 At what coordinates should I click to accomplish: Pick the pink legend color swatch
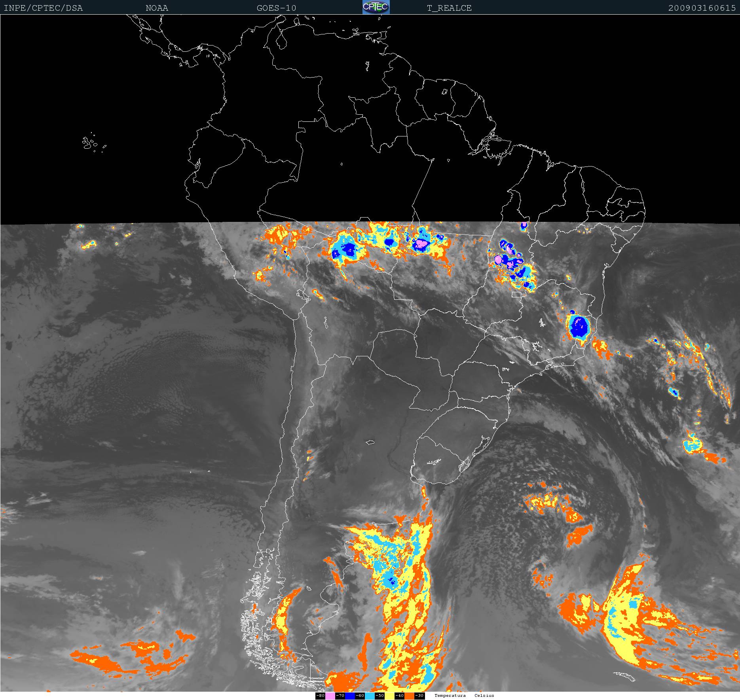330,696
